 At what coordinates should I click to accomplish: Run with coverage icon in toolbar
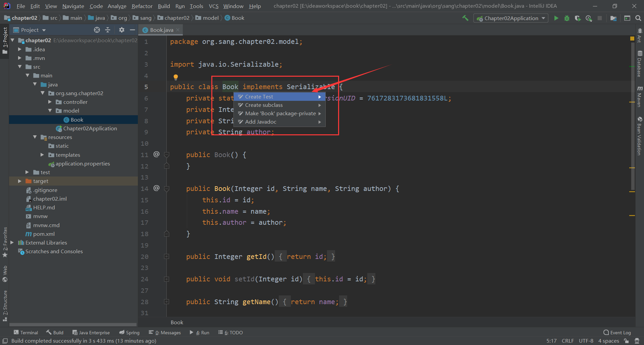578,18
